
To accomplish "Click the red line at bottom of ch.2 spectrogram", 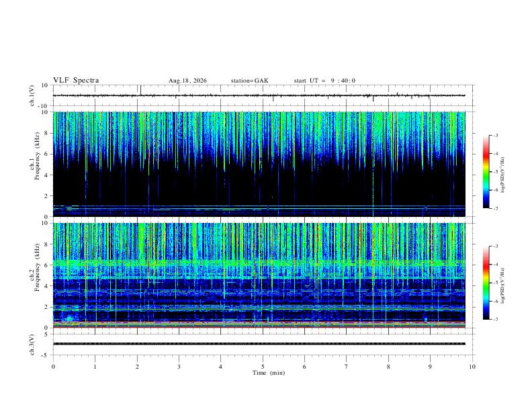I will click(x=259, y=327).
